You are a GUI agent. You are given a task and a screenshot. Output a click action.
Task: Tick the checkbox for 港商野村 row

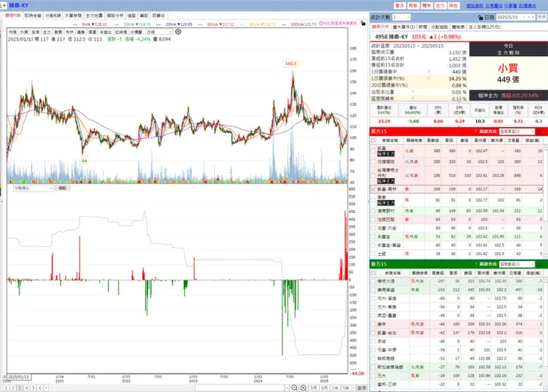[x=373, y=212]
